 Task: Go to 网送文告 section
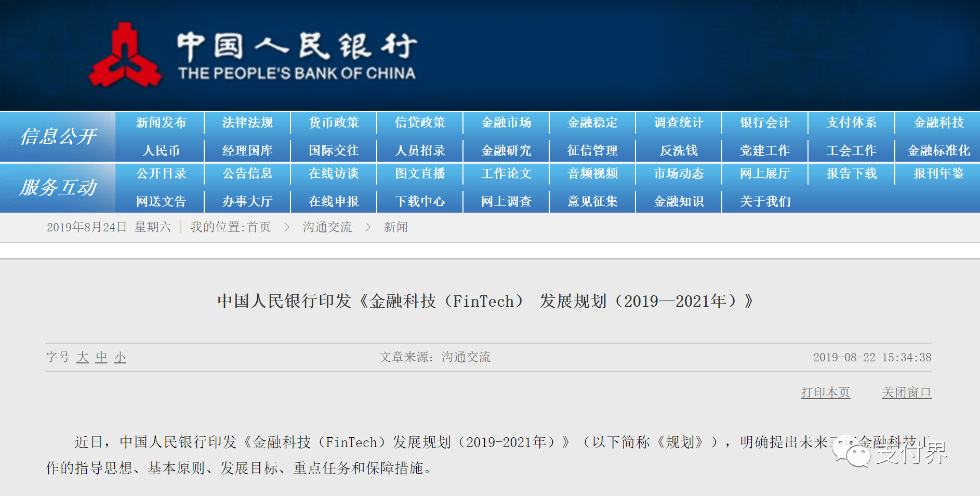click(x=161, y=202)
